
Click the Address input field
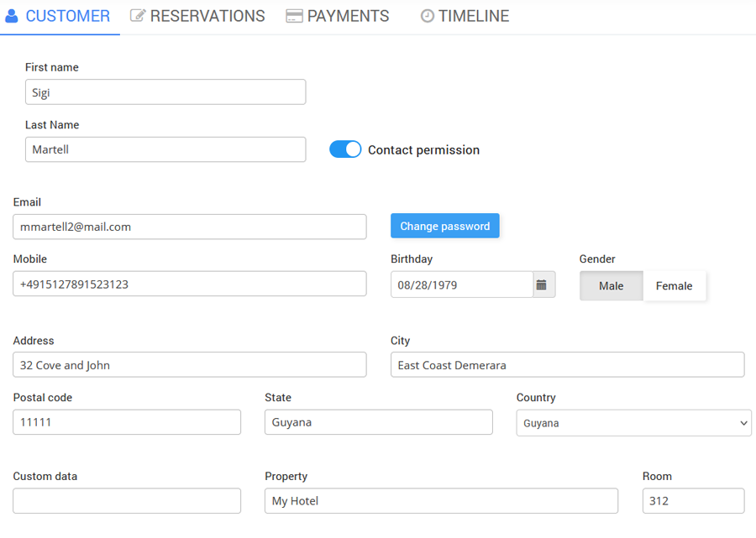pyautogui.click(x=189, y=364)
